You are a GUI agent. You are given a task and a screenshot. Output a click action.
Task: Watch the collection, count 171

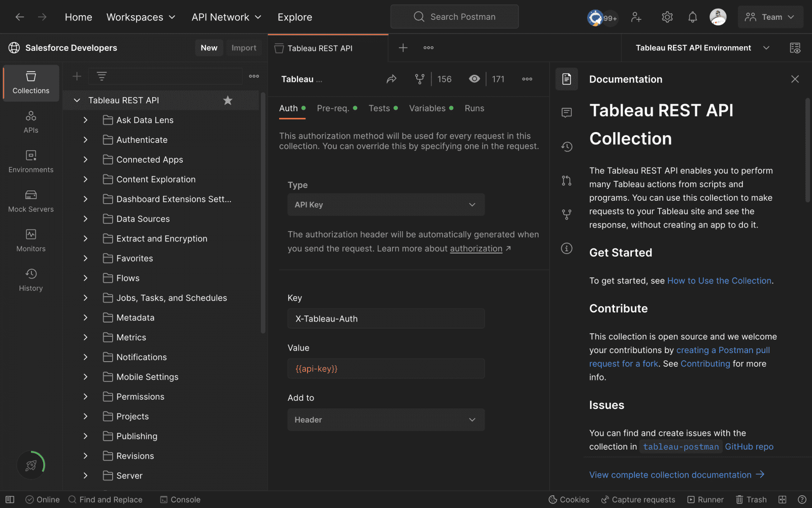487,79
